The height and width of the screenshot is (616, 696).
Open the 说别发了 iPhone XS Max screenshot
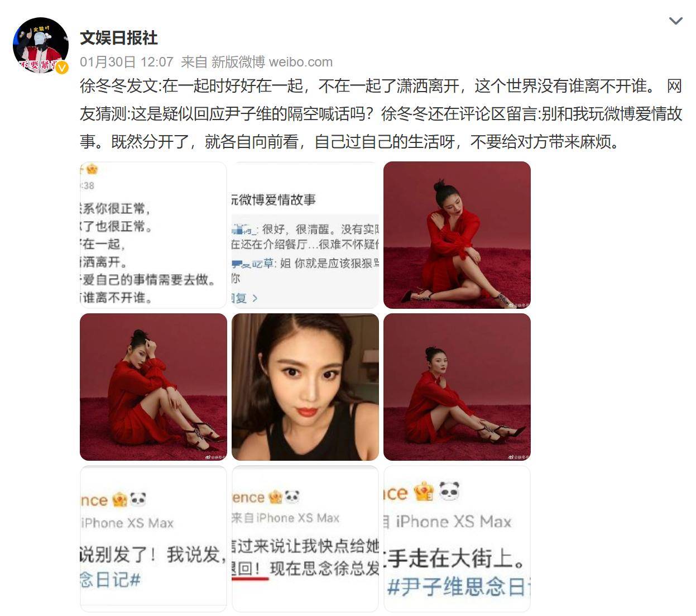click(x=153, y=539)
